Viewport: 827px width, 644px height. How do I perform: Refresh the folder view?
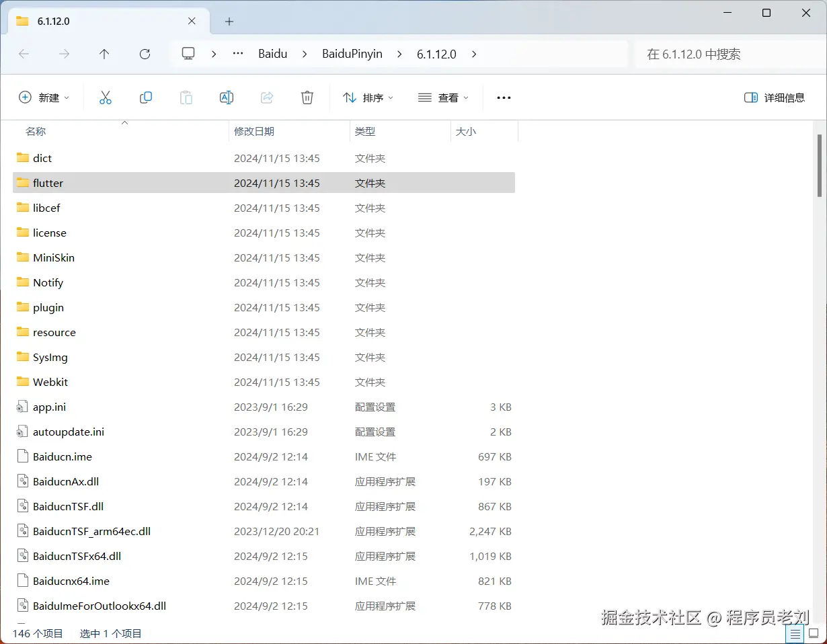(145, 54)
